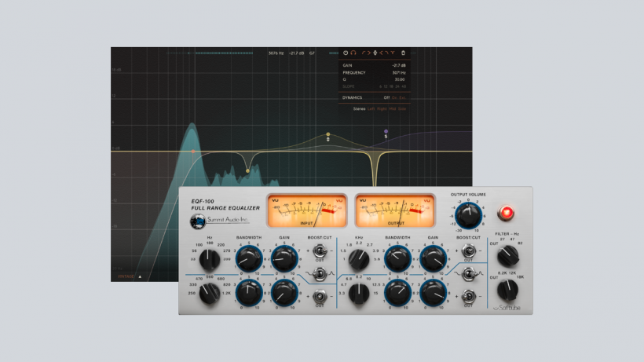The height and width of the screenshot is (362, 644).
Task: Click the high-cut filter knob (8.2K–18K)
Action: [508, 290]
